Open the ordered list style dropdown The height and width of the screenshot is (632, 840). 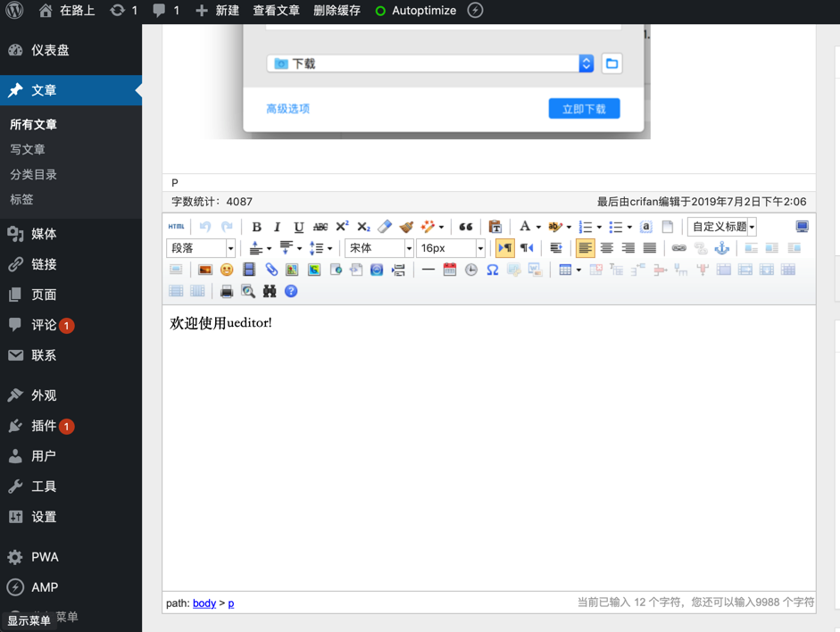click(600, 227)
